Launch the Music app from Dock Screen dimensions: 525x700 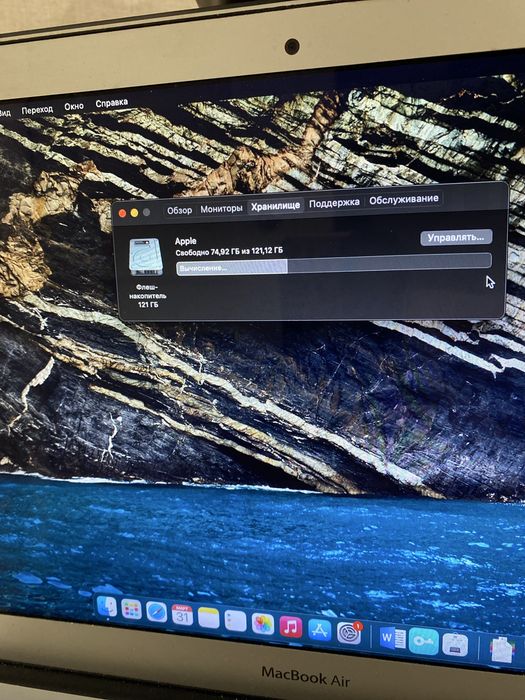291,626
